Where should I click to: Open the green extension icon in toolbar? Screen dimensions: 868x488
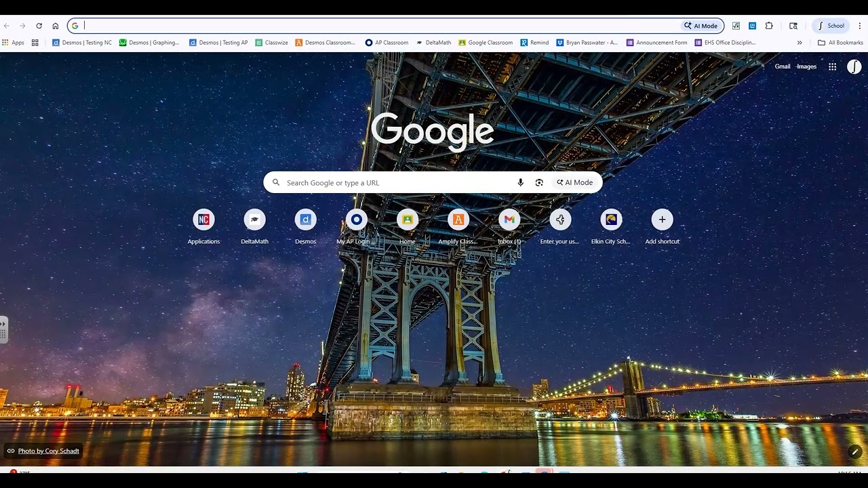tap(736, 26)
